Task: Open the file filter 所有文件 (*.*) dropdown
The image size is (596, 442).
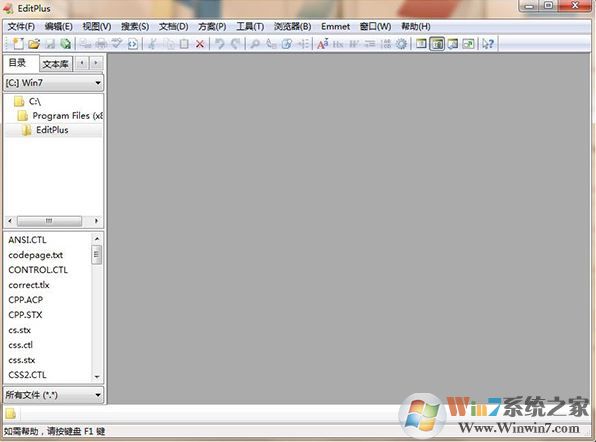Action: 53,395
